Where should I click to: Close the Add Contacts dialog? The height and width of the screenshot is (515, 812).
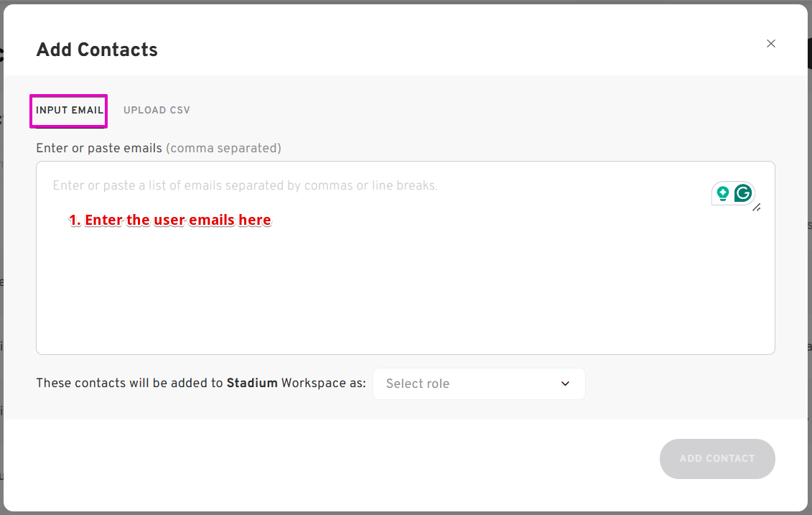point(770,44)
